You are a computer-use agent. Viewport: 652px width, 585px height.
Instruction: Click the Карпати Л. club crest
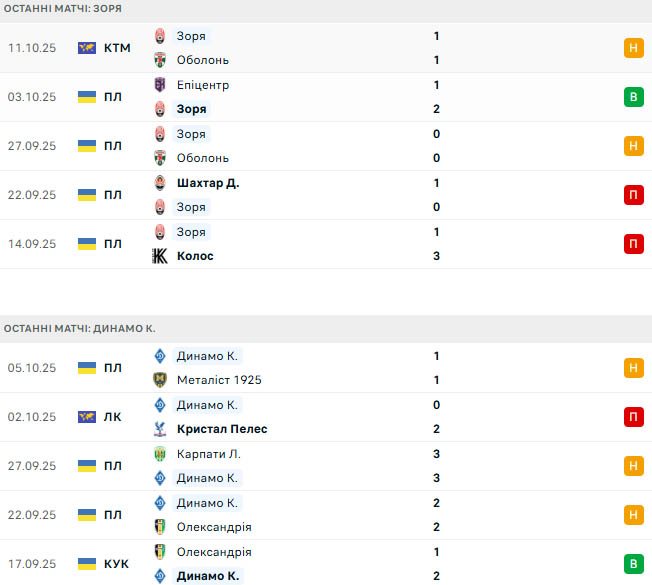[x=160, y=454]
